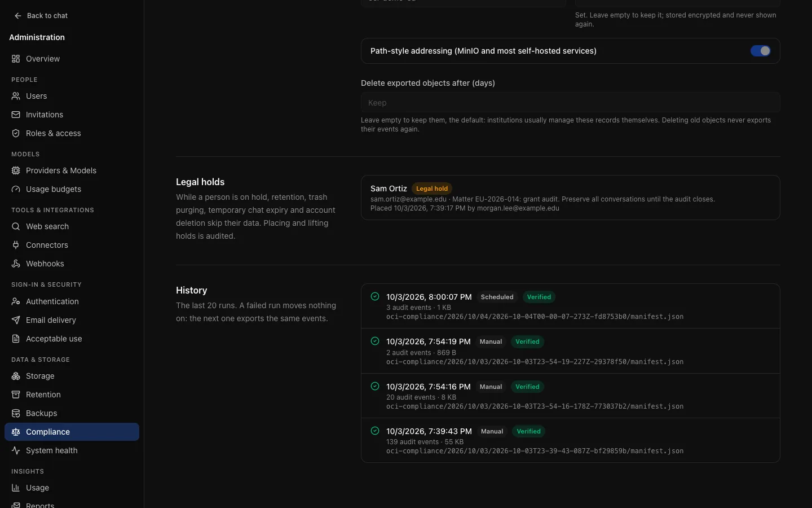
Task: Click the Roles & access shield icon
Action: pos(16,133)
